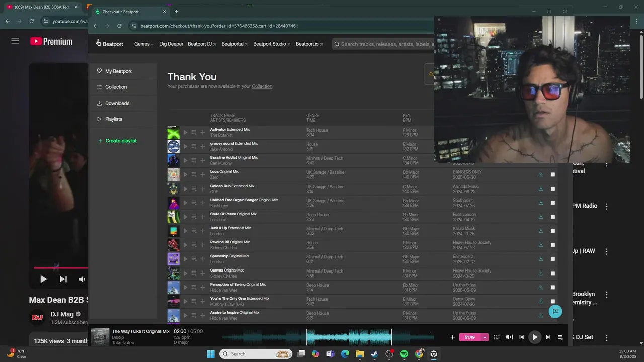Add Bassline Addict to a playlist
This screenshot has width=644, height=362.
tap(202, 161)
